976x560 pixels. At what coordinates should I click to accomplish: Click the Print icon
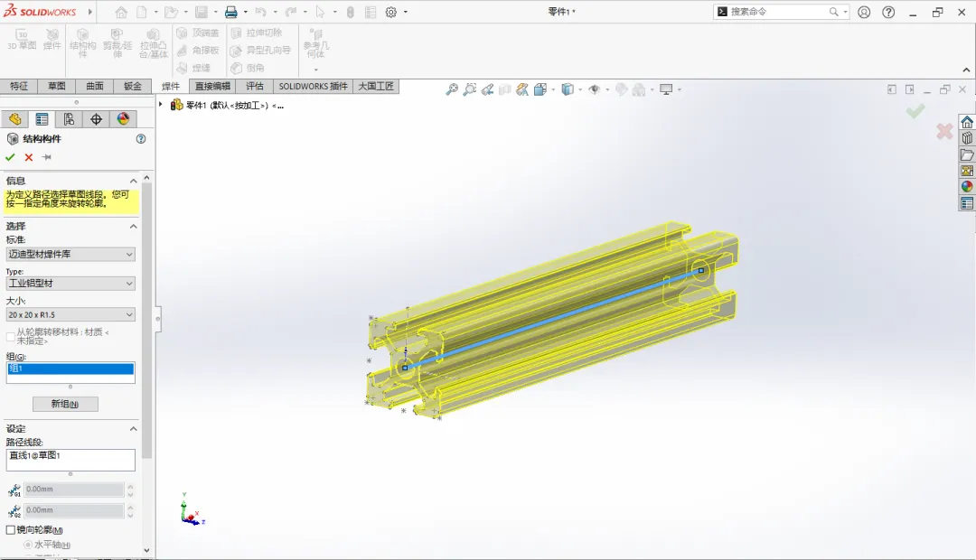click(231, 12)
